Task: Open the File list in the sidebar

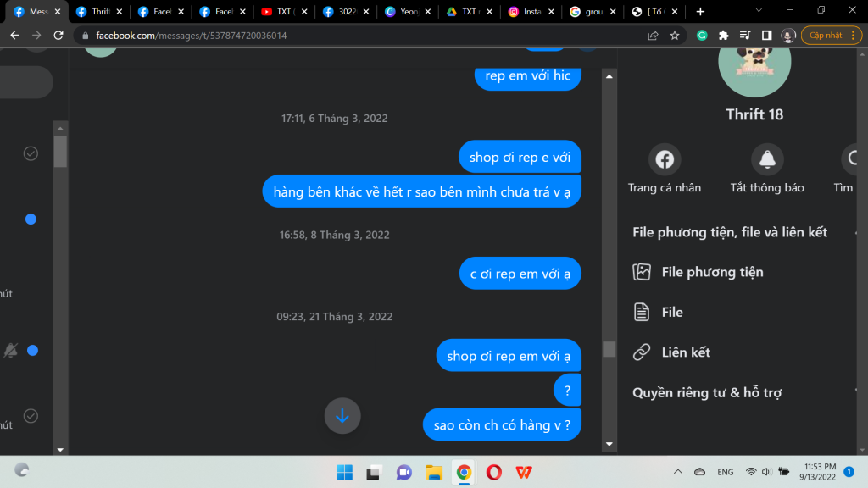Action: [672, 313]
